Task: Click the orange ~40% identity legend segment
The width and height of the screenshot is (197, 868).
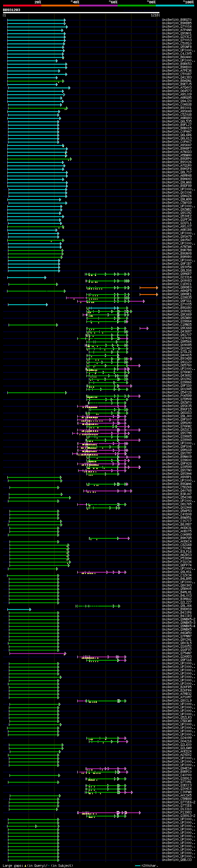Action: [x=60, y=6]
